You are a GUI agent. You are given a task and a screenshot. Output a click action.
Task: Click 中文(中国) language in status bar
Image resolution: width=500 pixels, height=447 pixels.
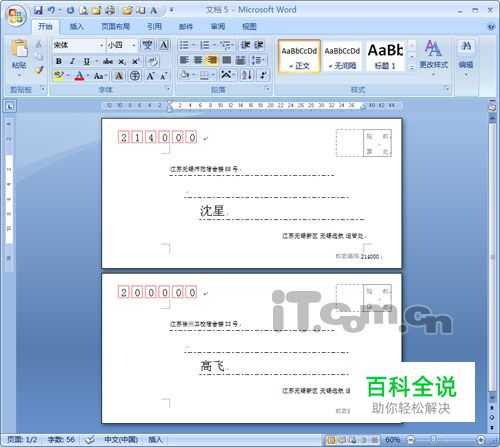(121, 440)
